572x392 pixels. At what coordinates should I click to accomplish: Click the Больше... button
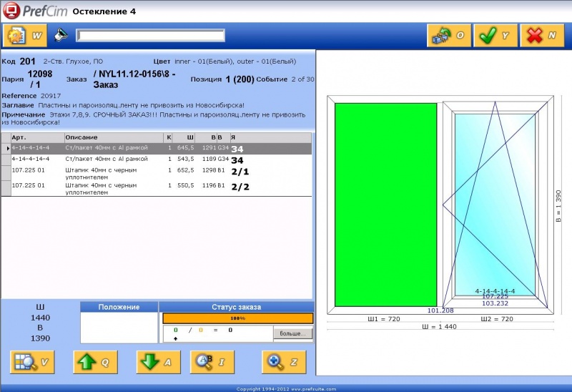(292, 333)
